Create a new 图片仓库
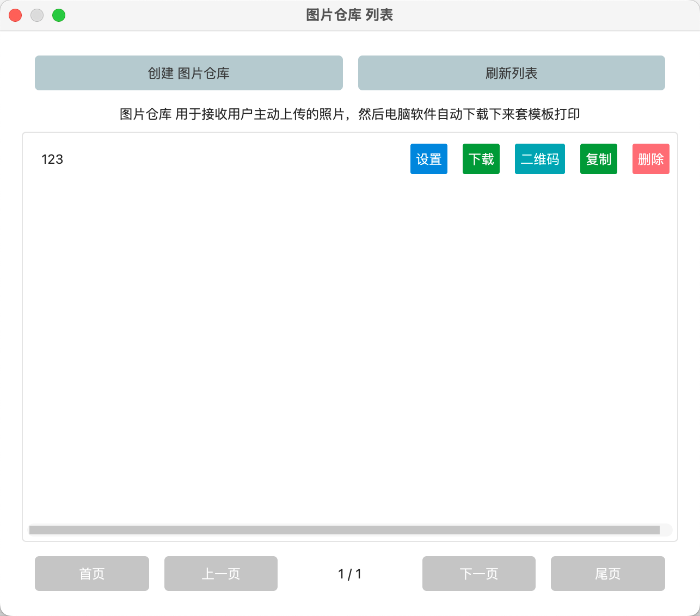Image resolution: width=700 pixels, height=616 pixels. 188,72
